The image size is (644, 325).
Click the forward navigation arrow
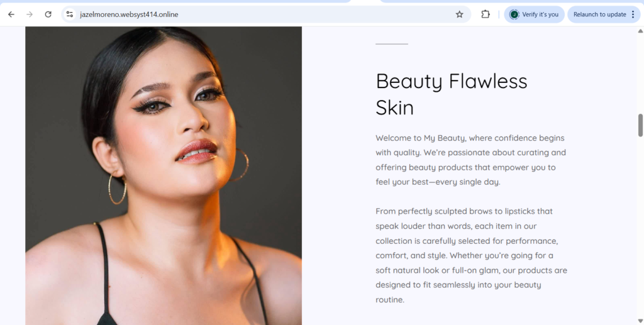(x=30, y=14)
